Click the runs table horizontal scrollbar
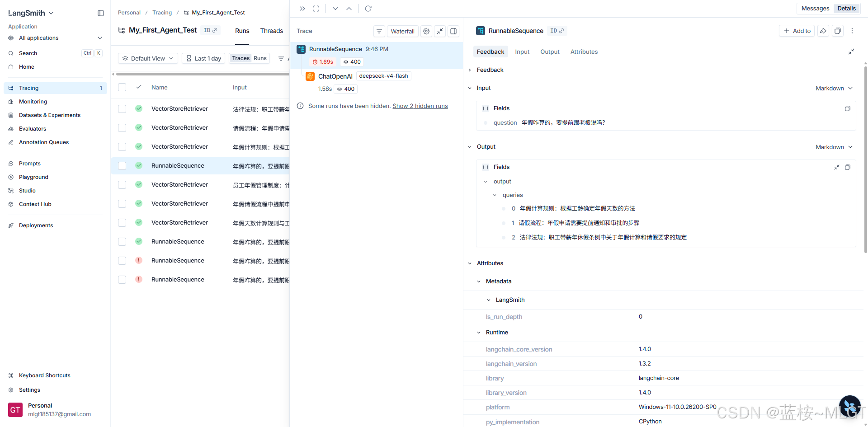Screen dimensions: 868x427 click(203, 74)
